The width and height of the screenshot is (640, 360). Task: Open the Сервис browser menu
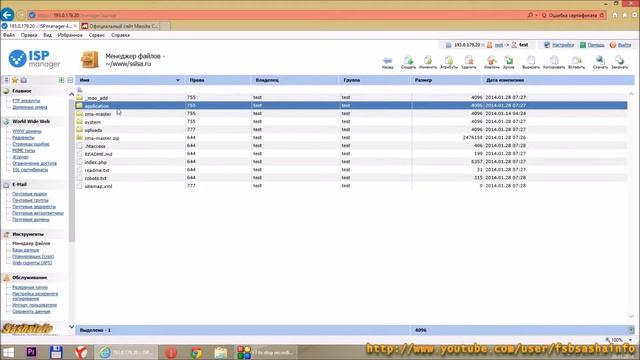click(x=97, y=35)
